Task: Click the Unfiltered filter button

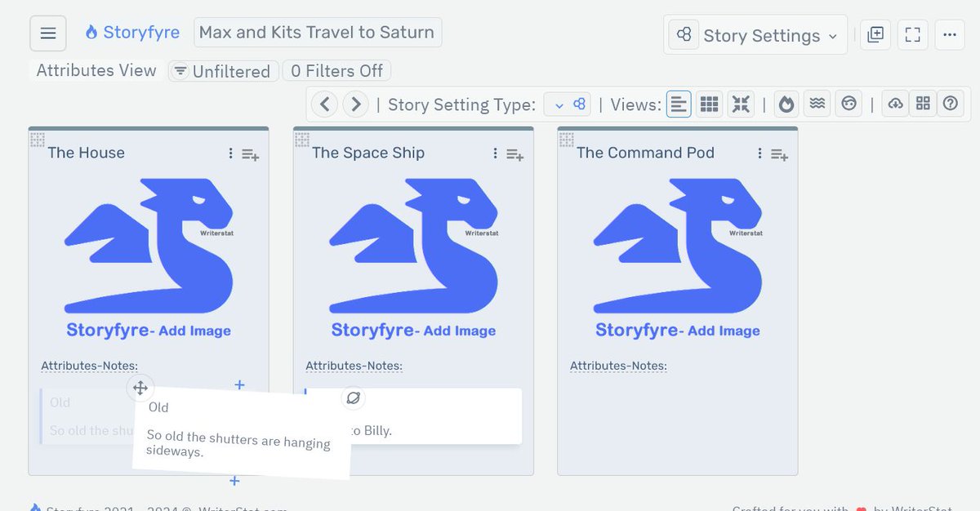Action: tap(223, 71)
